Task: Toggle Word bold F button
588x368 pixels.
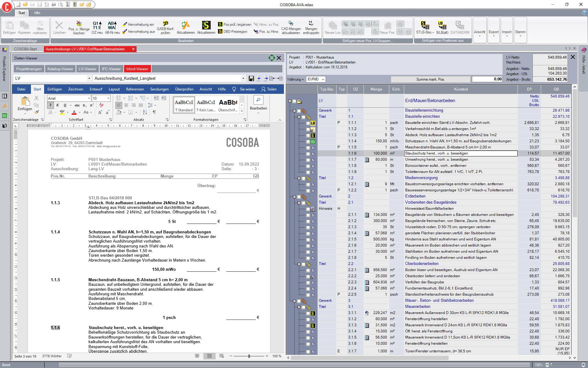Action: tap(51, 105)
